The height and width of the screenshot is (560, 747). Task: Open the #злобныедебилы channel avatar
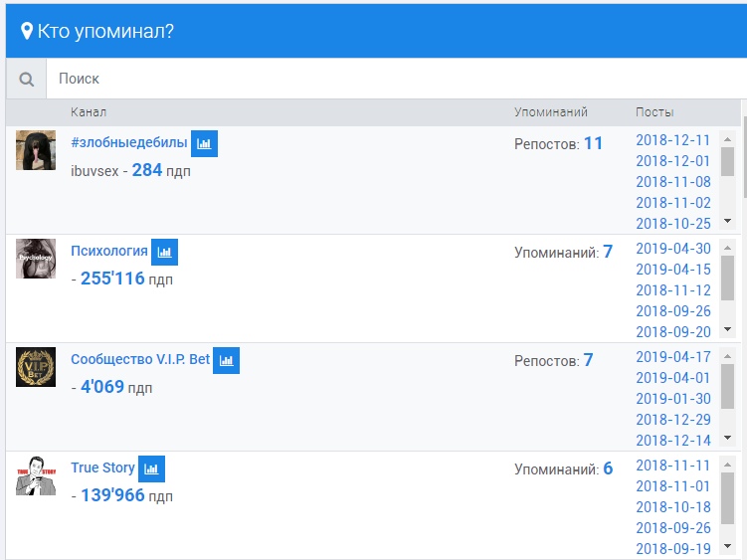[x=36, y=150]
